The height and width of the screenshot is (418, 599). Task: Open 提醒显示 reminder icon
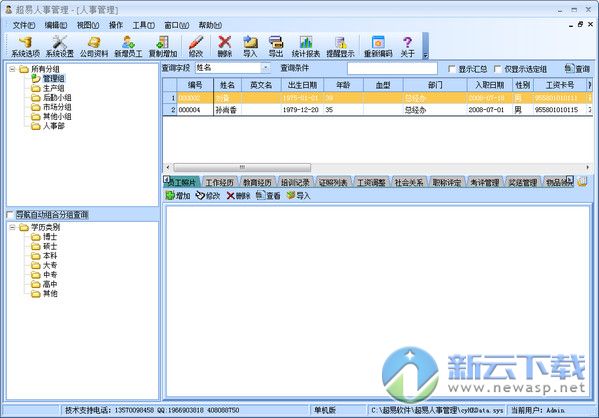[x=340, y=47]
